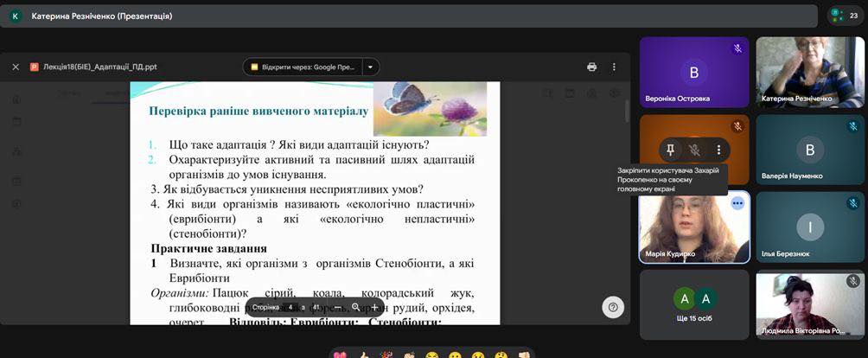The image size is (868, 358).
Task: Zoom out with the minus button
Action: pos(336,307)
